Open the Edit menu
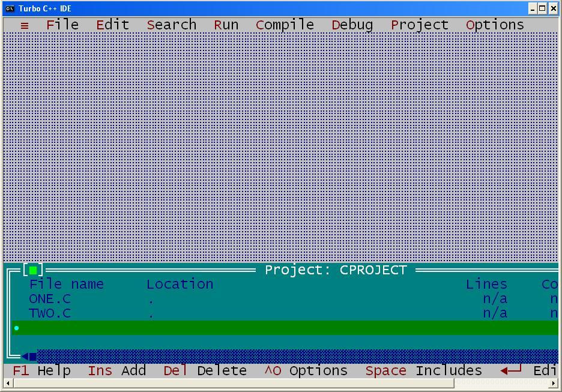562x392 pixels. pyautogui.click(x=112, y=25)
